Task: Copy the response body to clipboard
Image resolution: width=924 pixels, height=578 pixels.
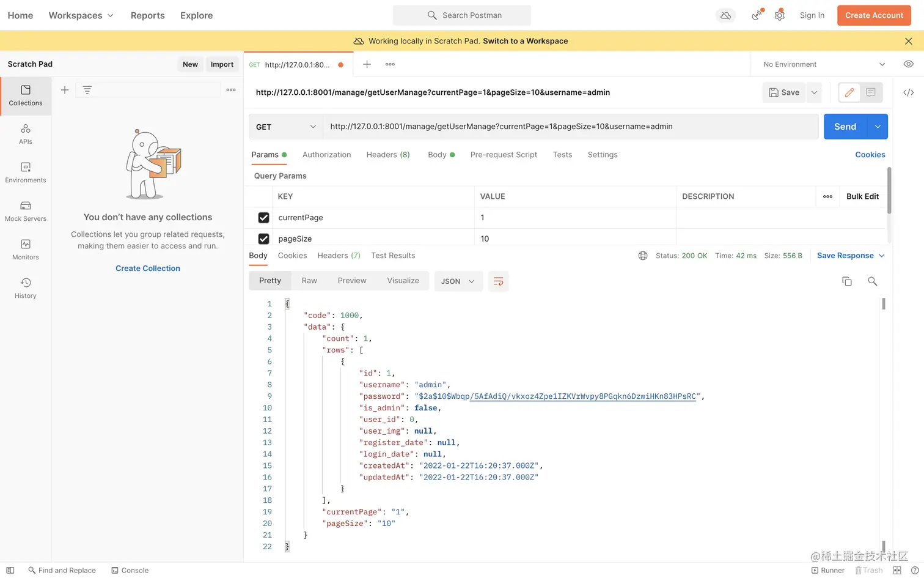Action: pos(847,281)
